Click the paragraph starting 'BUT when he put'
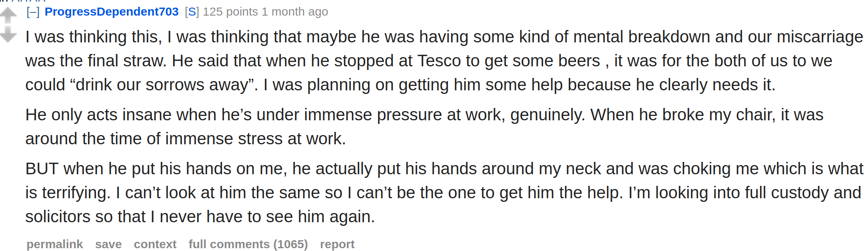Viewport: 868px width, 251px height. coord(444,193)
